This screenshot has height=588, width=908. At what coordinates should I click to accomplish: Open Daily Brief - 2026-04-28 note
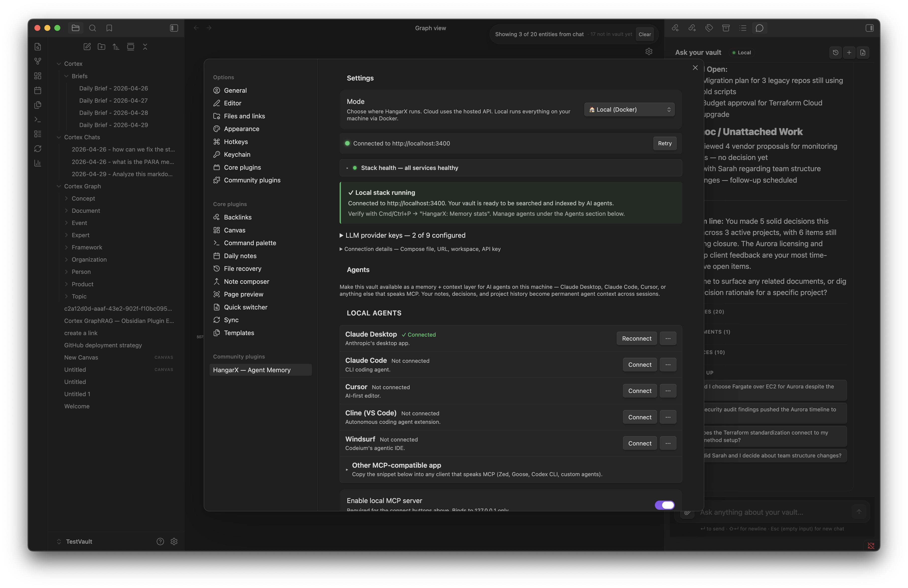tap(113, 113)
